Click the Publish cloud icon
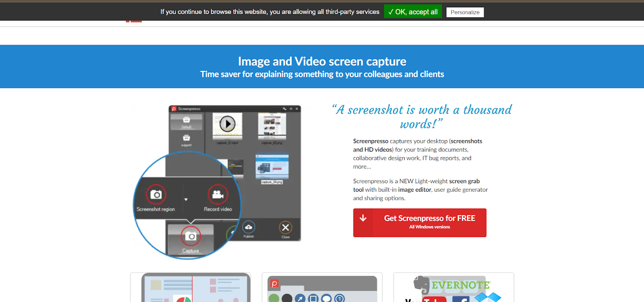This screenshot has width=644, height=302. pos(249,228)
